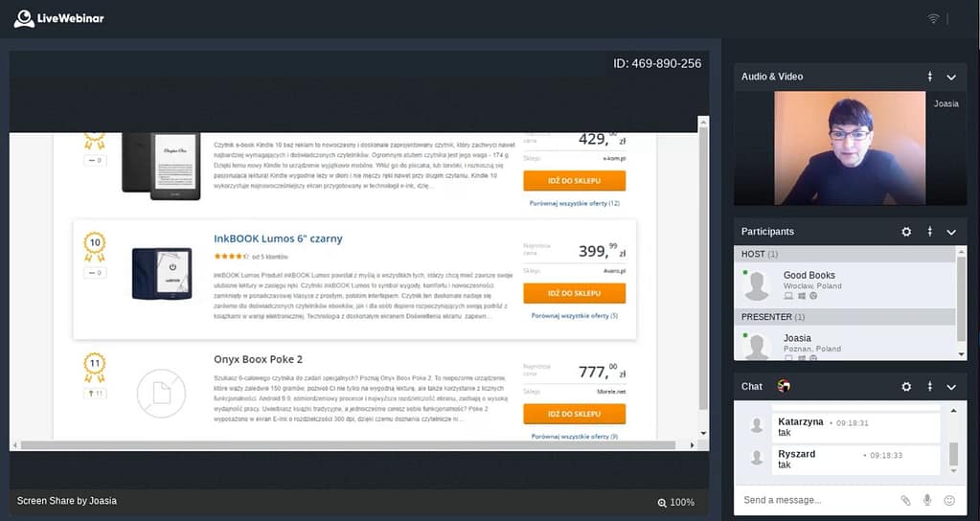
Task: Click IDŹ DO SKLEPU for Onyx Boox Poke 2
Action: (x=575, y=414)
